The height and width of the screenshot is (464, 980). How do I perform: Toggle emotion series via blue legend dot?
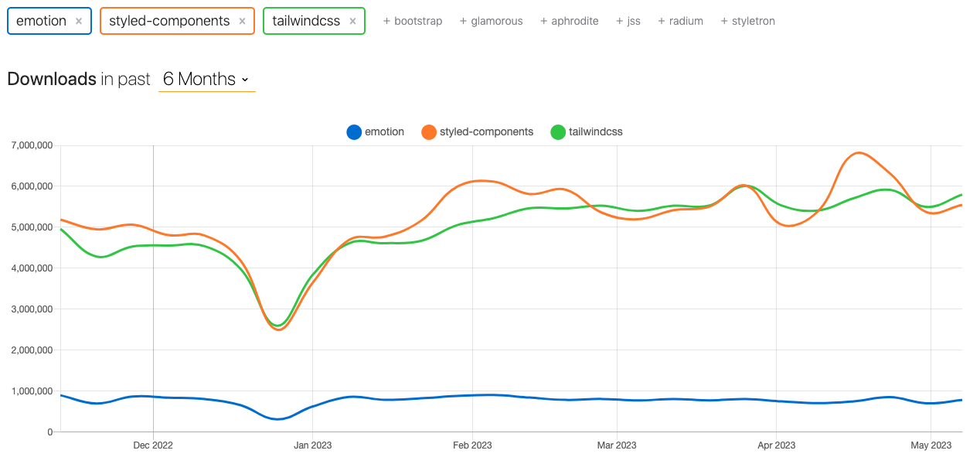(354, 132)
